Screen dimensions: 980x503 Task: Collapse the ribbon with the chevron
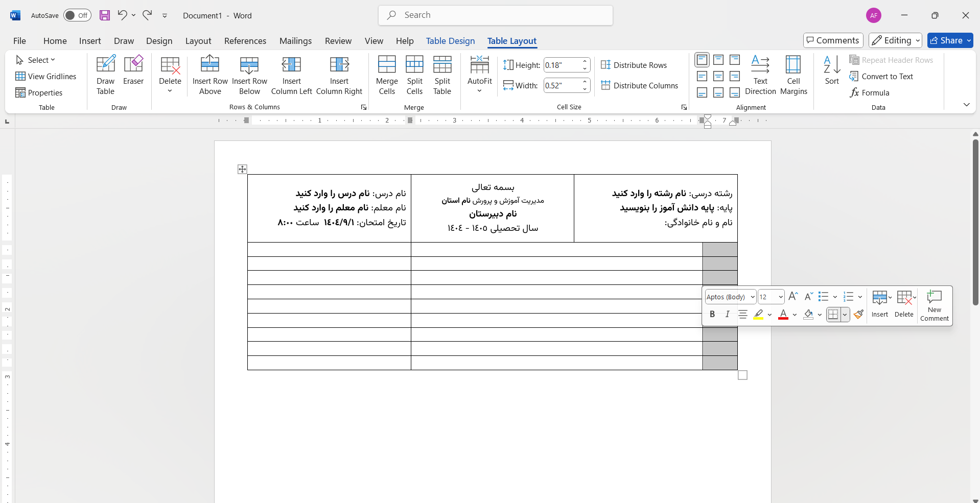coord(966,105)
